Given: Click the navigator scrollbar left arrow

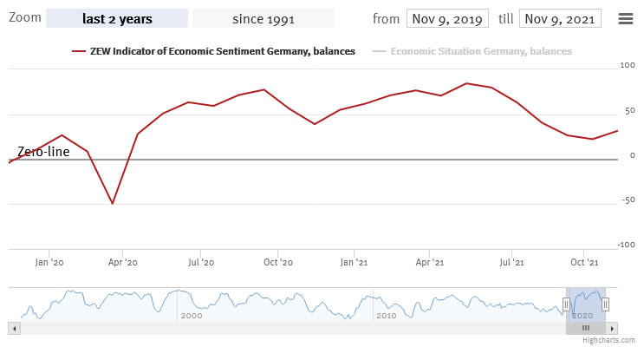Looking at the screenshot, I should (x=13, y=328).
